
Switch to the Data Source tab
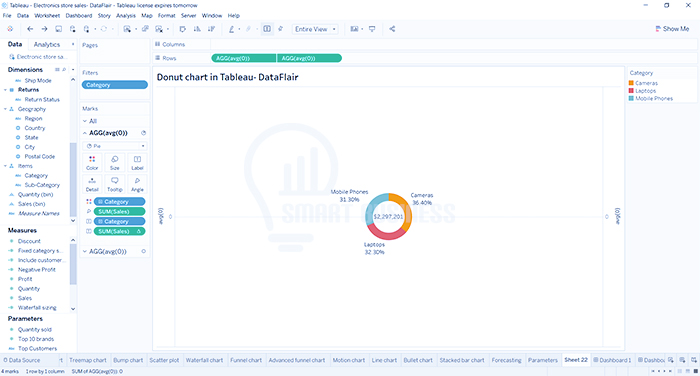pos(22,360)
